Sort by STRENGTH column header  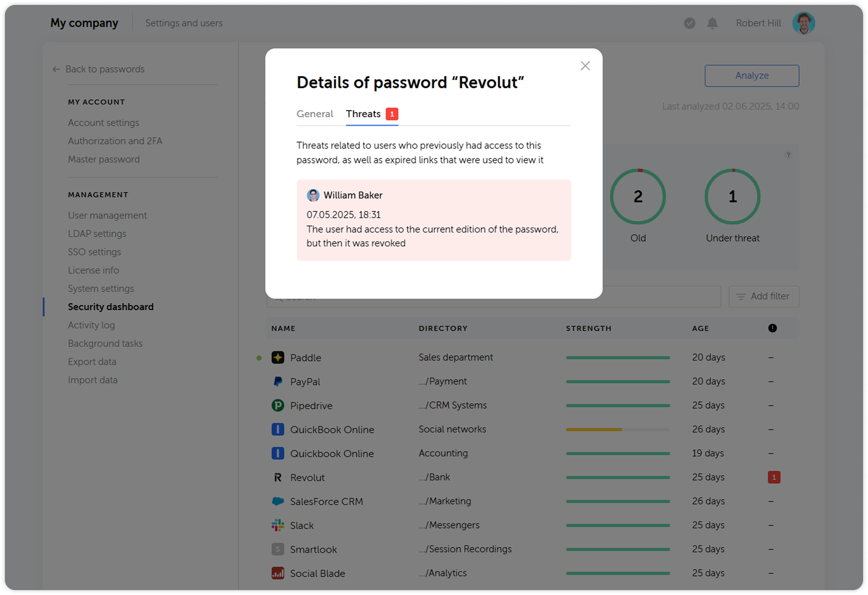click(588, 328)
